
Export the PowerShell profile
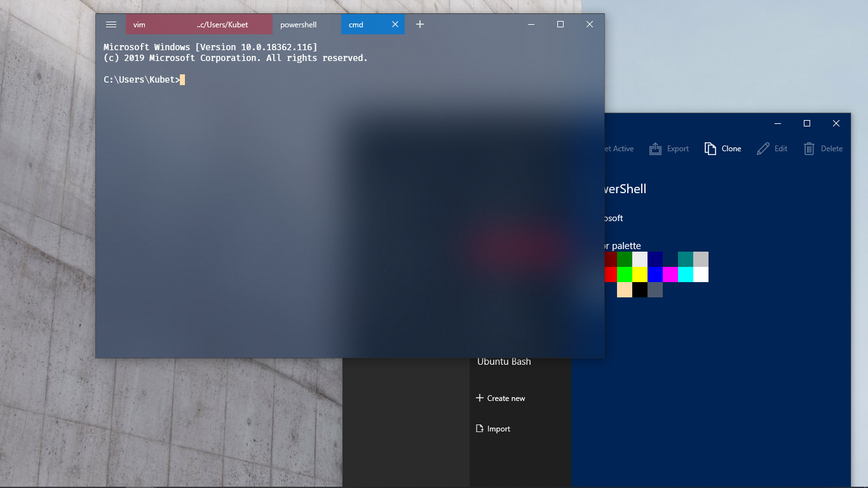tap(668, 148)
